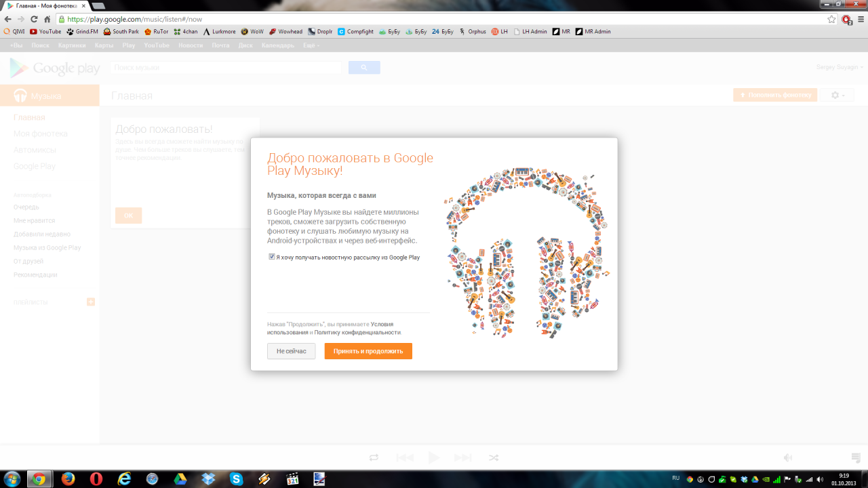Open the Lurkmore bookmark
Image resolution: width=868 pixels, height=488 pixels.
pyautogui.click(x=220, y=31)
